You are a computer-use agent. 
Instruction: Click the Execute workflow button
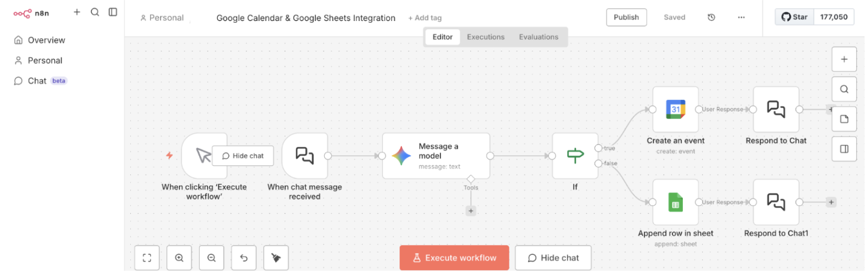(x=454, y=257)
